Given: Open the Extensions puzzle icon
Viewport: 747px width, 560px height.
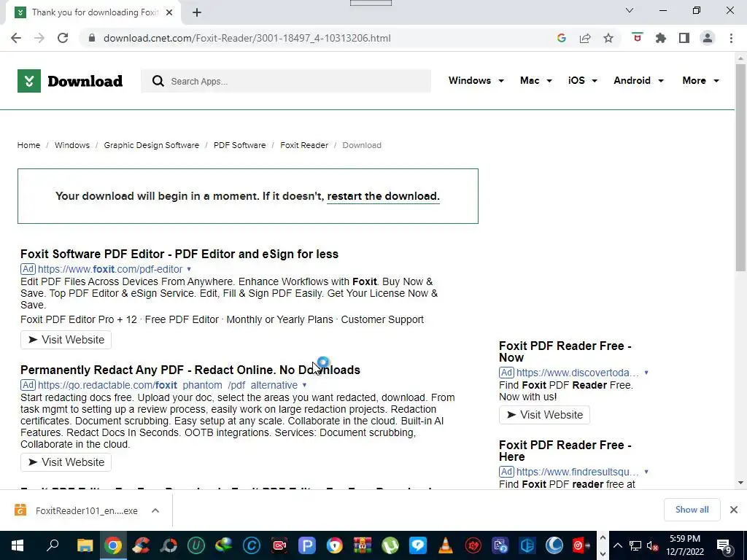Looking at the screenshot, I should pyautogui.click(x=661, y=38).
